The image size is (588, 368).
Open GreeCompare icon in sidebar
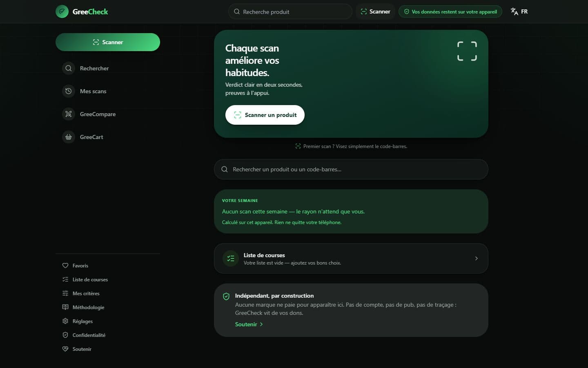pyautogui.click(x=69, y=114)
